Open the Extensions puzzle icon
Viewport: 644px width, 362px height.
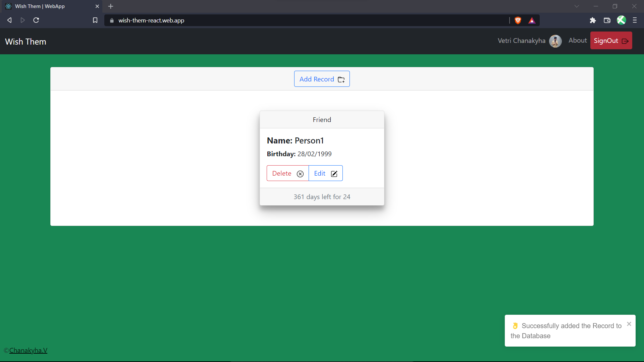point(593,20)
